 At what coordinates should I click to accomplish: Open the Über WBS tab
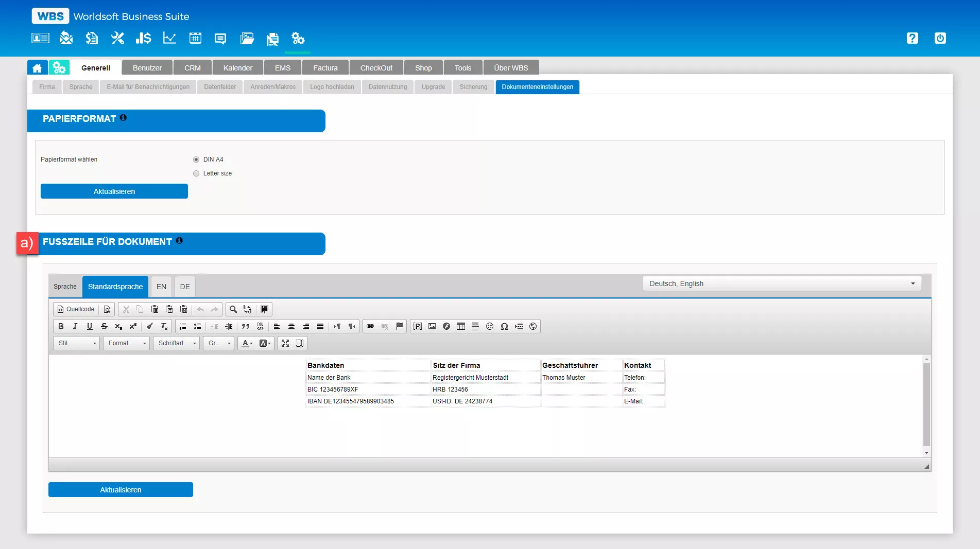[x=511, y=68]
